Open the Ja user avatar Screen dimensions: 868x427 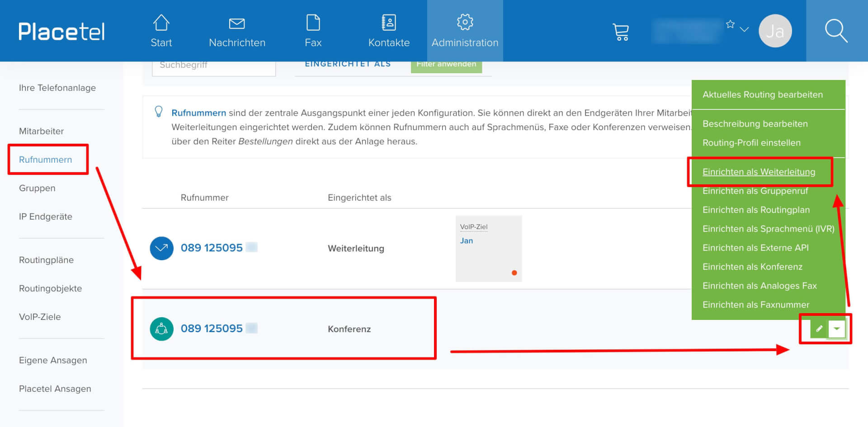[775, 31]
